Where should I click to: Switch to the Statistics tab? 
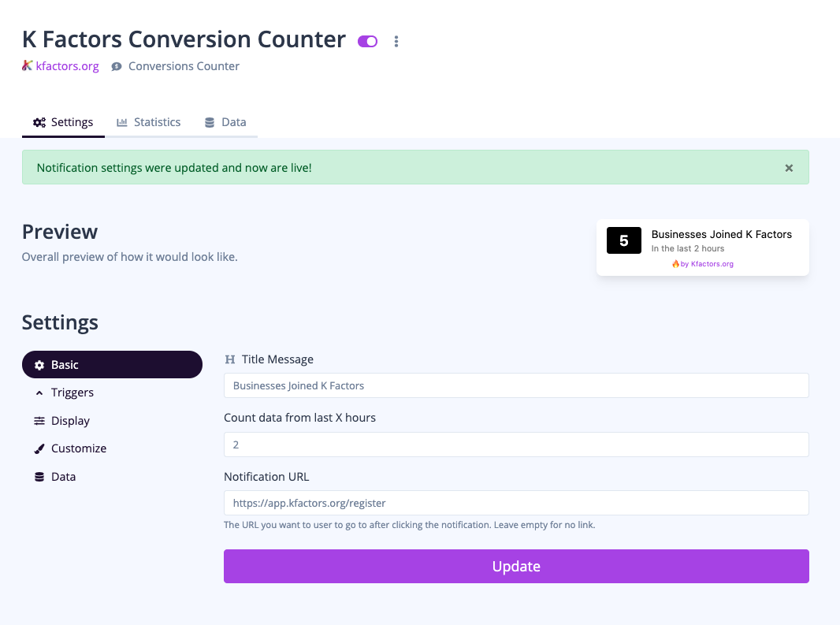point(149,122)
